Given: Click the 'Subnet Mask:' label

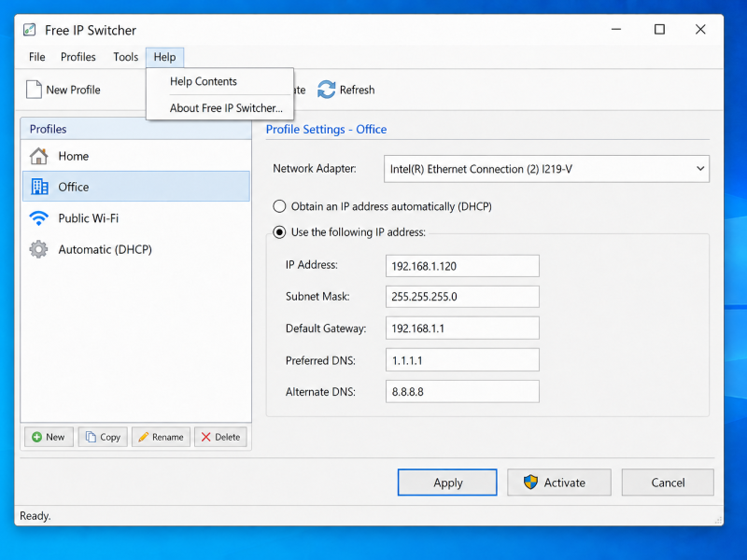Looking at the screenshot, I should coord(317,296).
